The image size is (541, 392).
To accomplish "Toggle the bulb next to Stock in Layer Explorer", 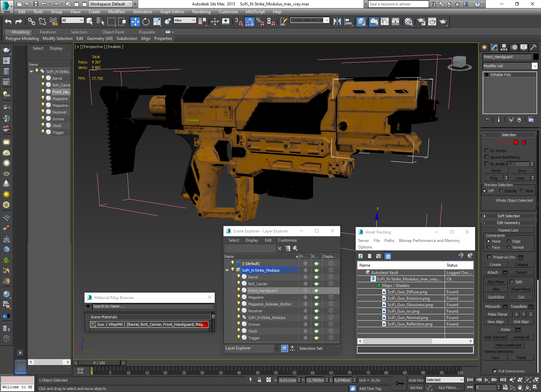I will (x=239, y=331).
